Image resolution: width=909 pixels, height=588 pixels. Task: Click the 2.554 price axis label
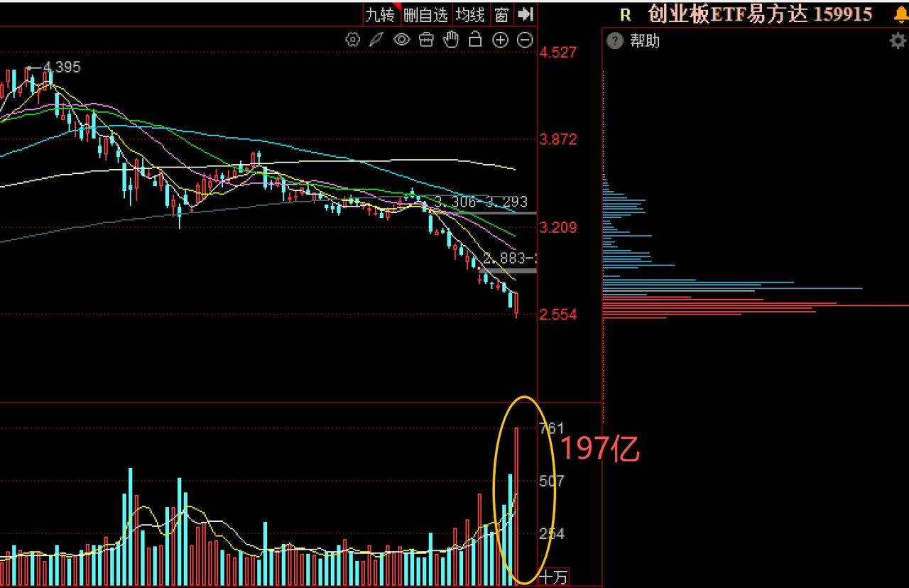pos(559,315)
